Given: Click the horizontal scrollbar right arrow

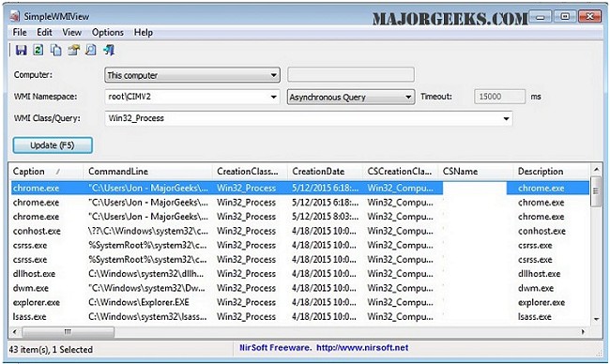Looking at the screenshot, I should coord(583,332).
